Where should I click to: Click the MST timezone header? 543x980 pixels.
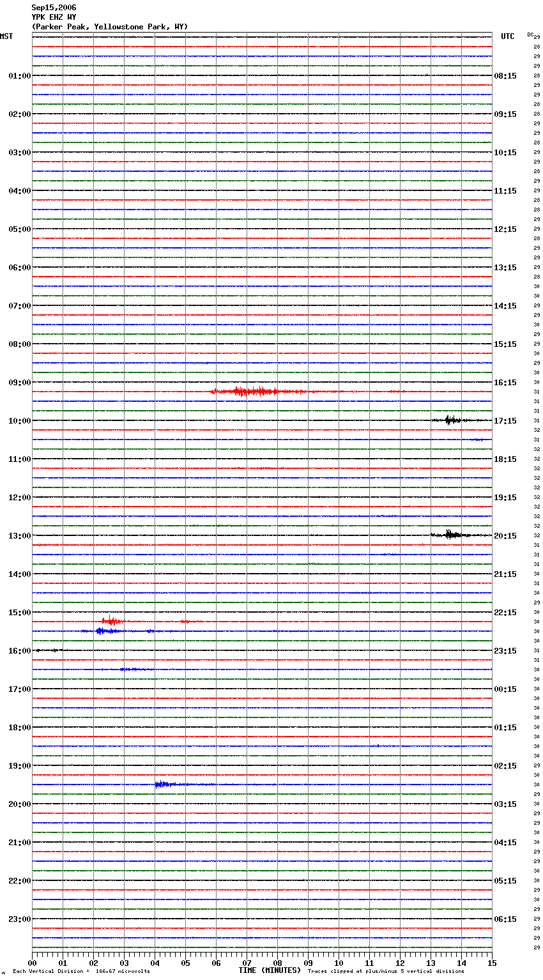coord(6,36)
